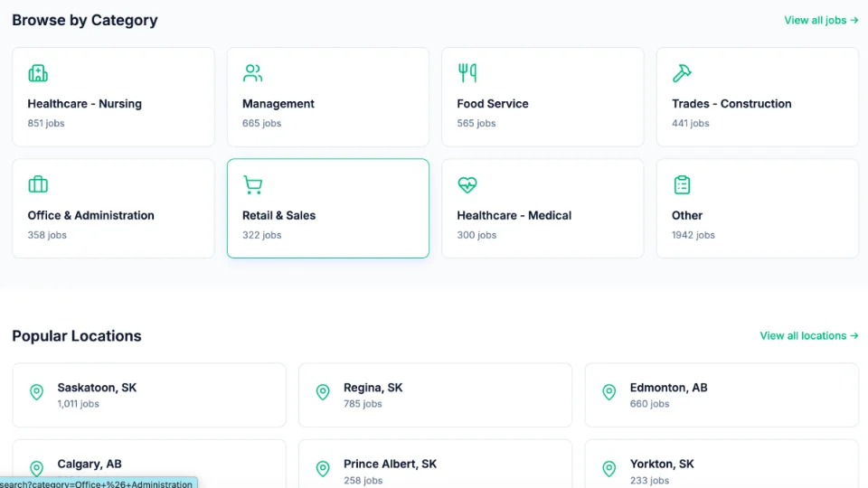The image size is (868, 488).
Task: Click the map pin next to Edmonton, AB
Action: coord(609,392)
